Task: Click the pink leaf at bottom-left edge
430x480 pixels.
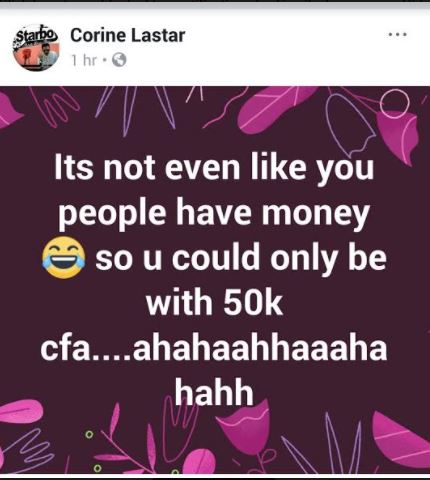Action: pyautogui.click(x=20, y=412)
